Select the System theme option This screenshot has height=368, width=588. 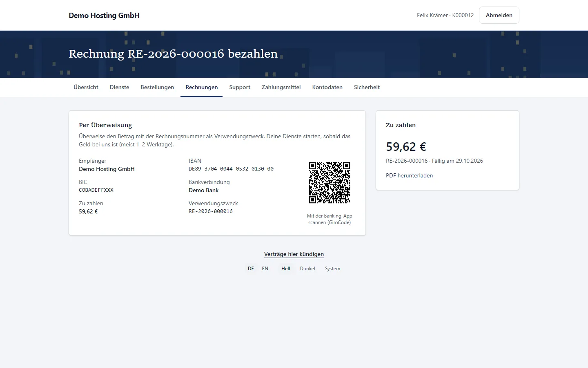[332, 269]
